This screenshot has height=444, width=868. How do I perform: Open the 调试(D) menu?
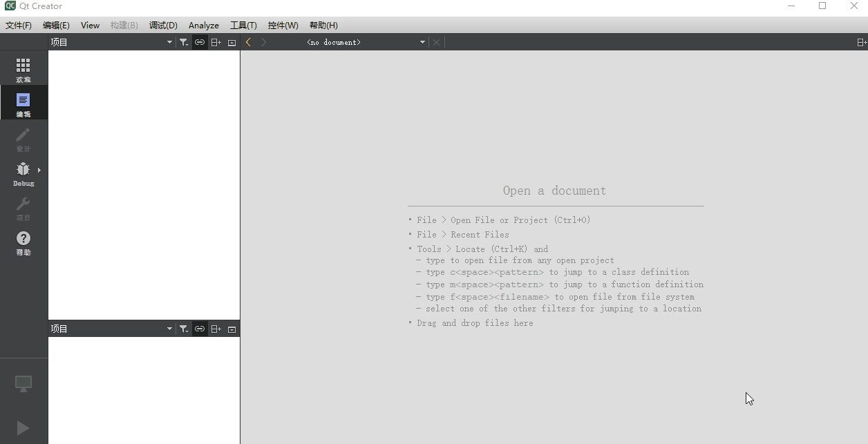click(x=163, y=25)
